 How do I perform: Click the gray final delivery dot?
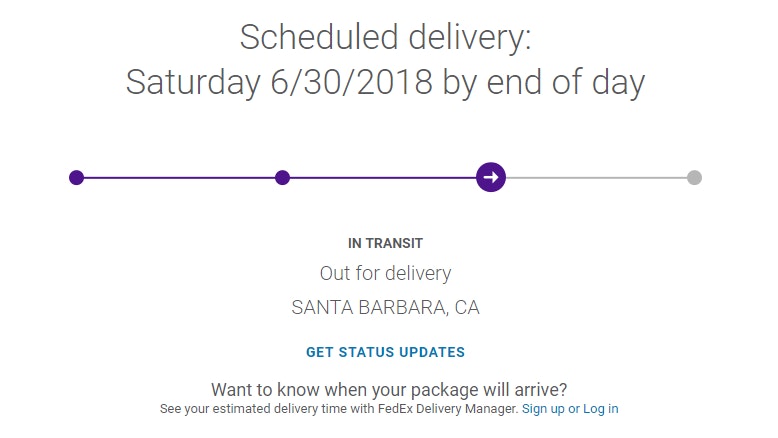click(694, 178)
